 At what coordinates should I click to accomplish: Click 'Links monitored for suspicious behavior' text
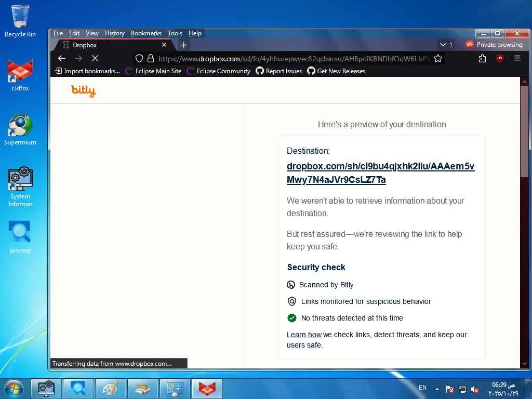click(366, 301)
